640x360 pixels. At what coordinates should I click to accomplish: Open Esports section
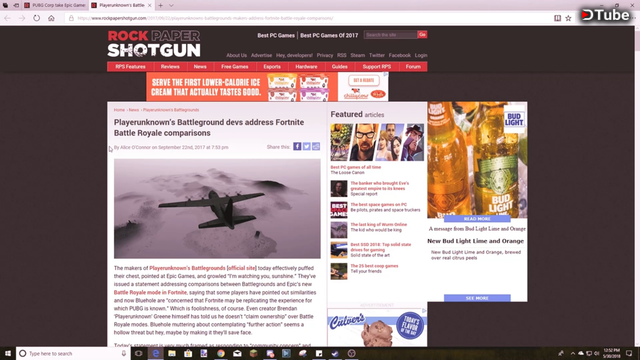(272, 67)
